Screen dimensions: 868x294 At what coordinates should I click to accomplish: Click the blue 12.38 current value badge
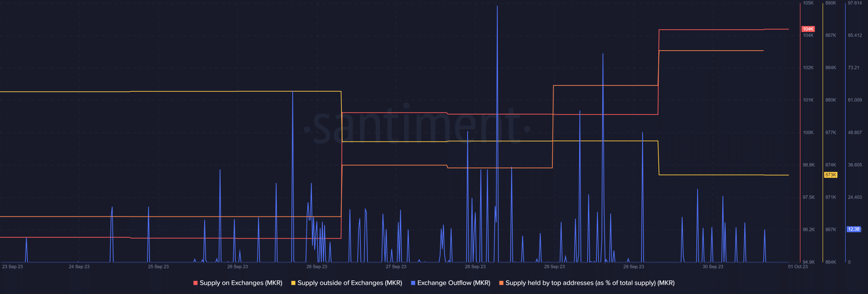pos(853,229)
